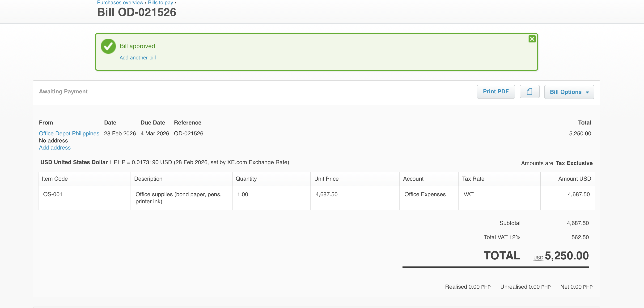Open the attached files icon button
The width and height of the screenshot is (644, 308).
point(529,92)
